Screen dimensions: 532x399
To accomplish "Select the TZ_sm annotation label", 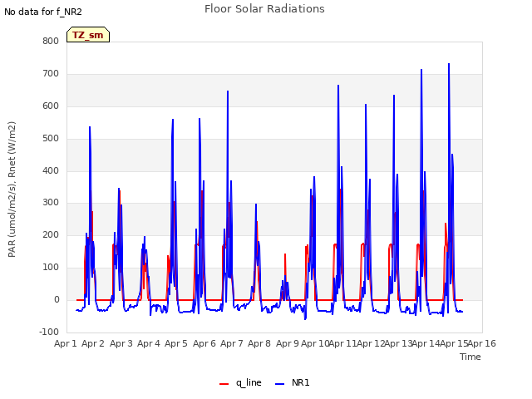I will (x=88, y=35).
